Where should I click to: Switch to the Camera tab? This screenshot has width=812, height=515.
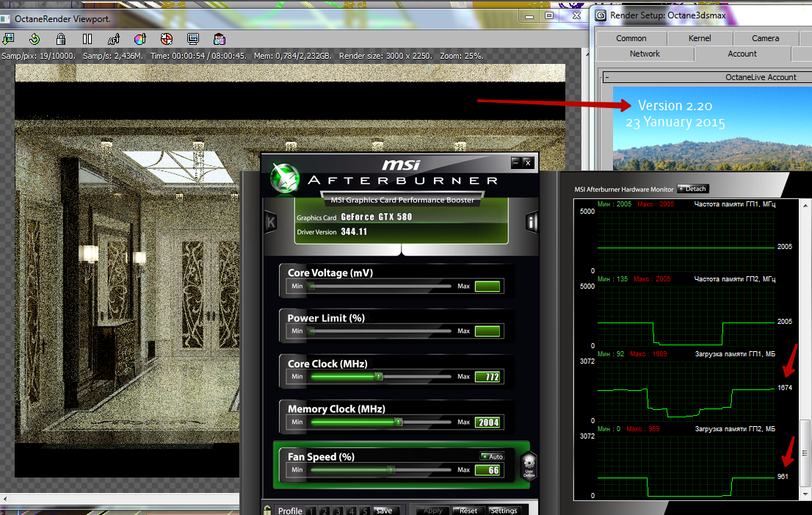(766, 38)
